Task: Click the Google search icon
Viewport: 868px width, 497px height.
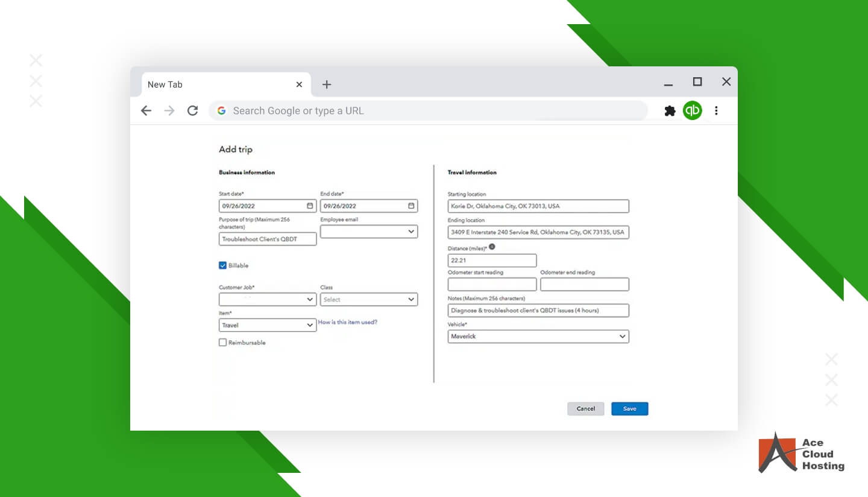Action: coord(221,110)
